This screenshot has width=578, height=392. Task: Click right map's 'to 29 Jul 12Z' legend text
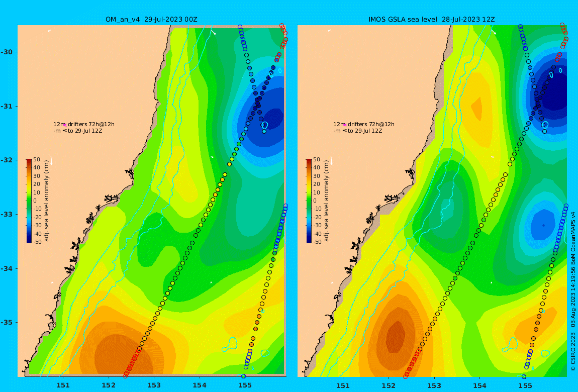pyautogui.click(x=365, y=131)
